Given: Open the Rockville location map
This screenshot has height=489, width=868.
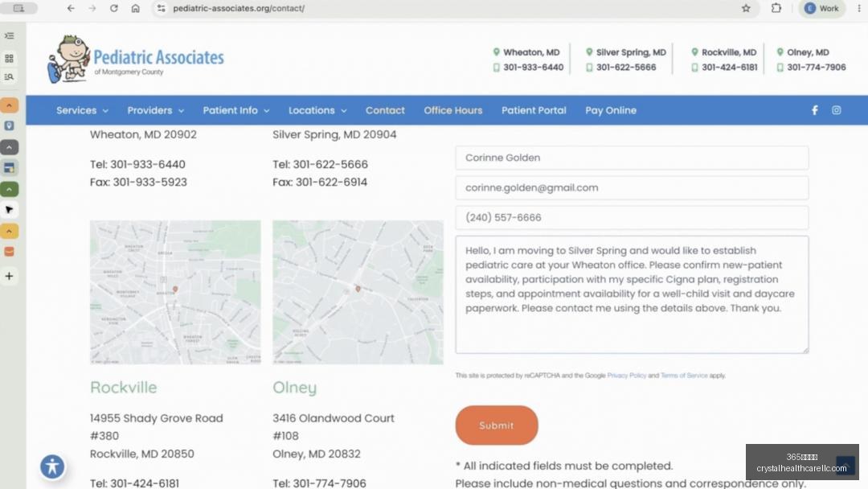Looking at the screenshot, I should click(x=175, y=293).
